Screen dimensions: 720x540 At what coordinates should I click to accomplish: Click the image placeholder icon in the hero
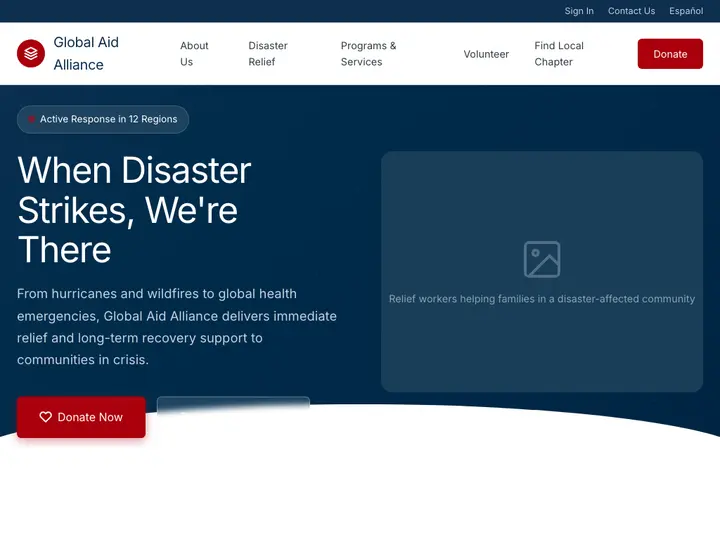tap(542, 259)
